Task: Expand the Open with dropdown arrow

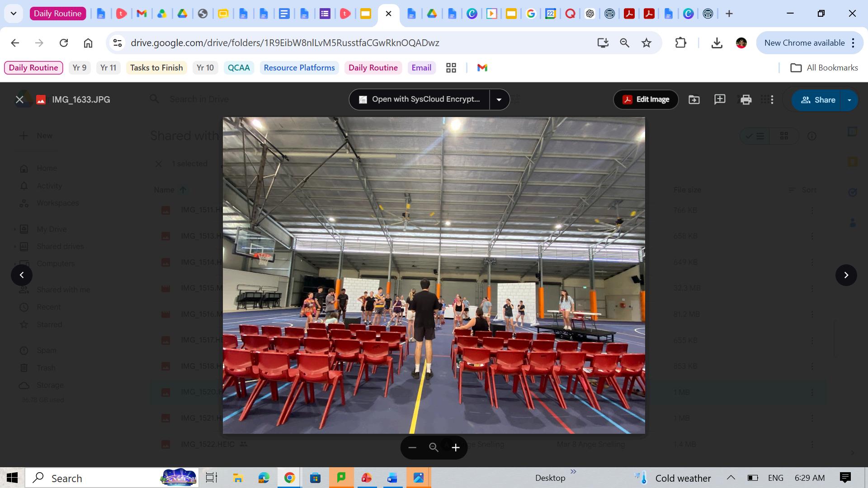Action: [x=499, y=100]
